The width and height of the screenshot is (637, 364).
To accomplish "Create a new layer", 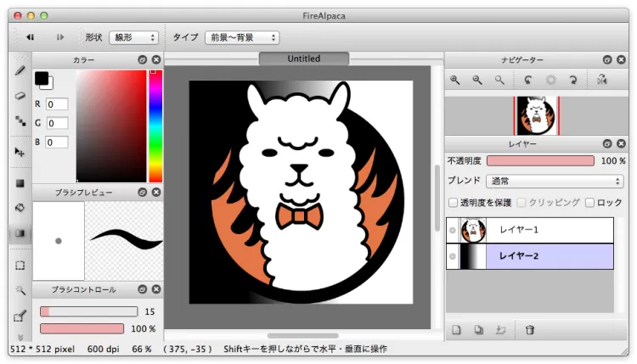I will pyautogui.click(x=456, y=330).
